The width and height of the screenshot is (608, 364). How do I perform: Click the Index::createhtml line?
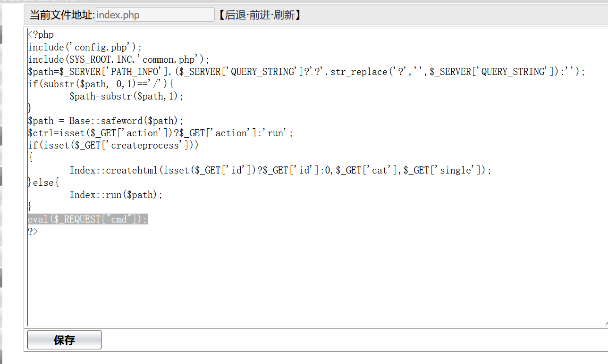[280, 170]
